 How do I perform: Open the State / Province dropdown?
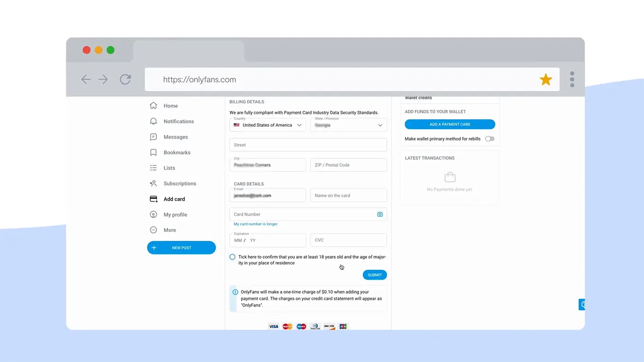[349, 125]
